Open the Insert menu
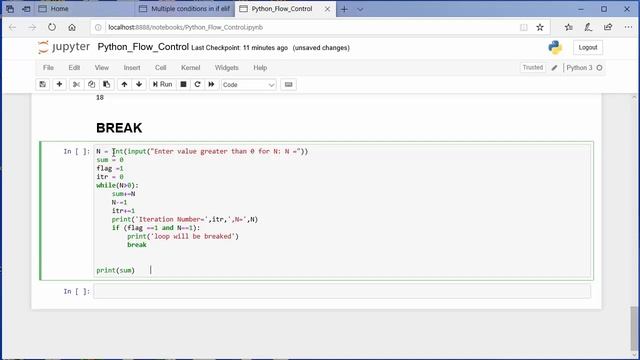The image size is (640, 360). (132, 68)
